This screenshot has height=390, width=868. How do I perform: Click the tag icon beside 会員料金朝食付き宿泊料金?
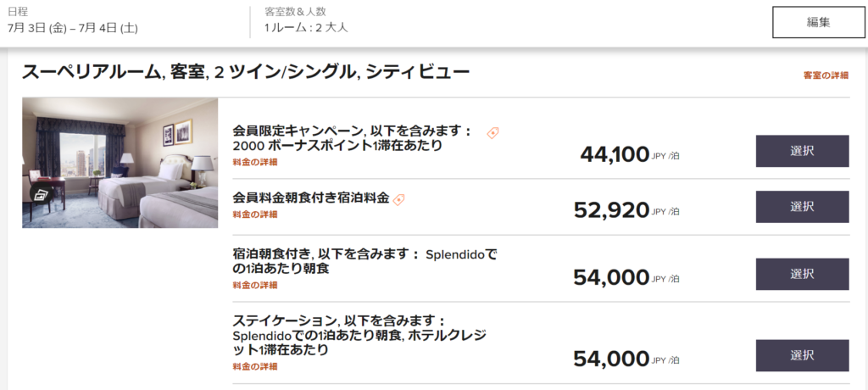[x=399, y=199]
